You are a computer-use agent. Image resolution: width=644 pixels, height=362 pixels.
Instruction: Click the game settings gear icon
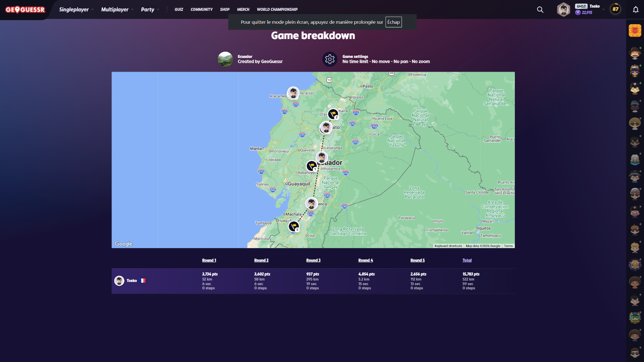[330, 59]
